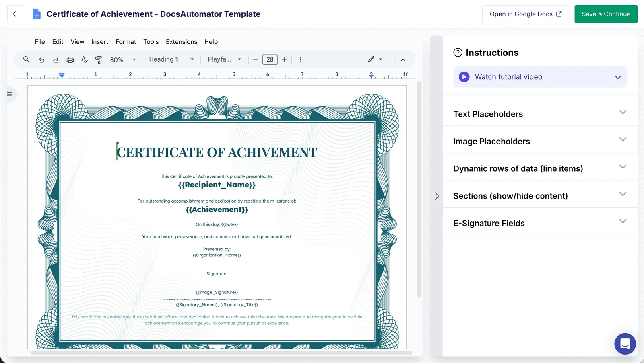The width and height of the screenshot is (644, 363).
Task: Click the {{Signatory_Name}}, {{Signatory_Title}} line
Action: click(x=217, y=305)
